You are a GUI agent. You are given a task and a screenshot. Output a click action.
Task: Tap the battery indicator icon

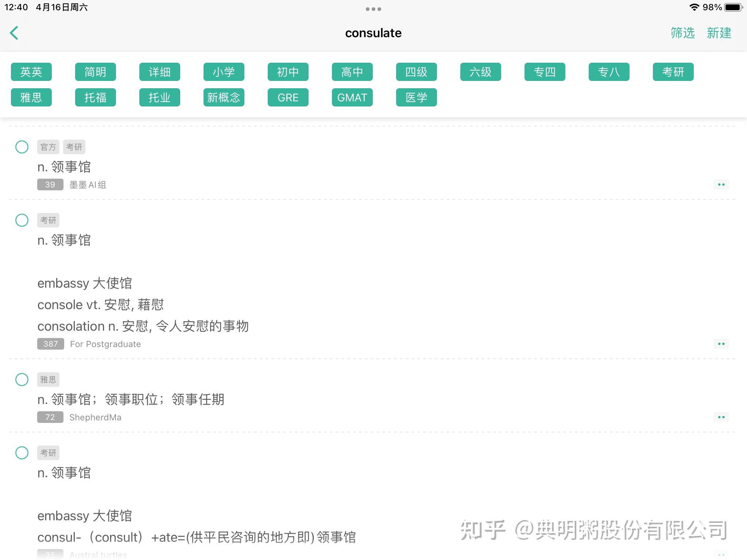[x=734, y=7]
